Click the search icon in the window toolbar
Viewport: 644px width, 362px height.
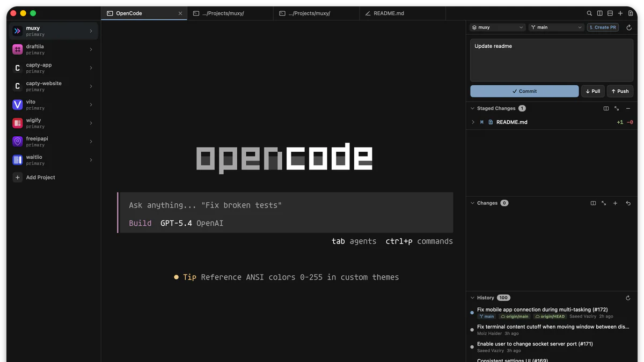coord(589,13)
